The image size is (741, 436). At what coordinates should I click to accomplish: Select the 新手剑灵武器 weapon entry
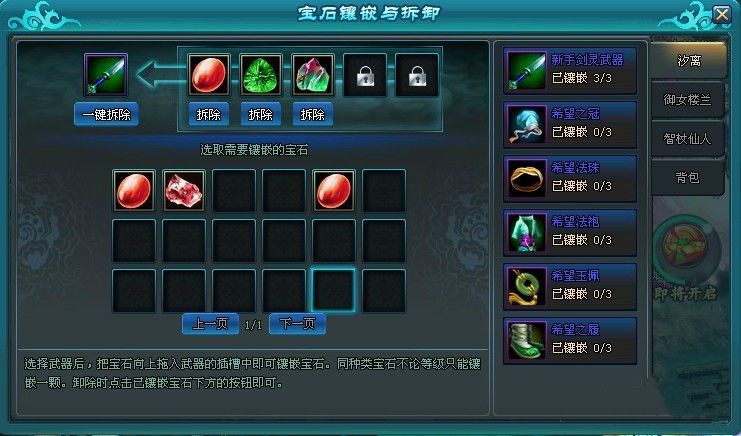(570, 71)
